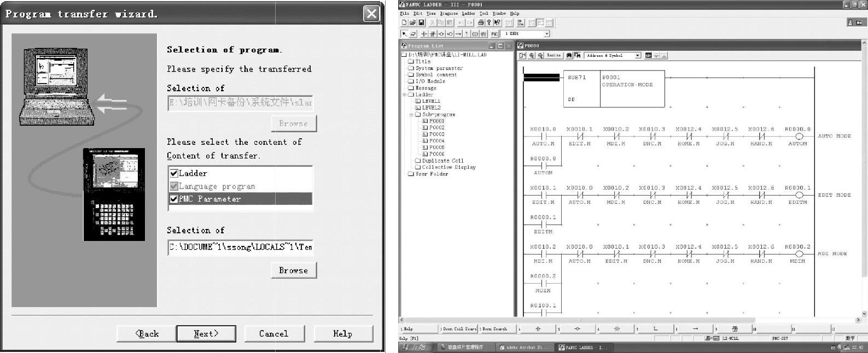The width and height of the screenshot is (868, 353).
Task: Select the normally closed contact tool
Action: [433, 34]
